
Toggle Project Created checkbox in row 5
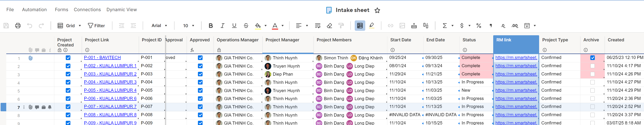[x=68, y=90]
